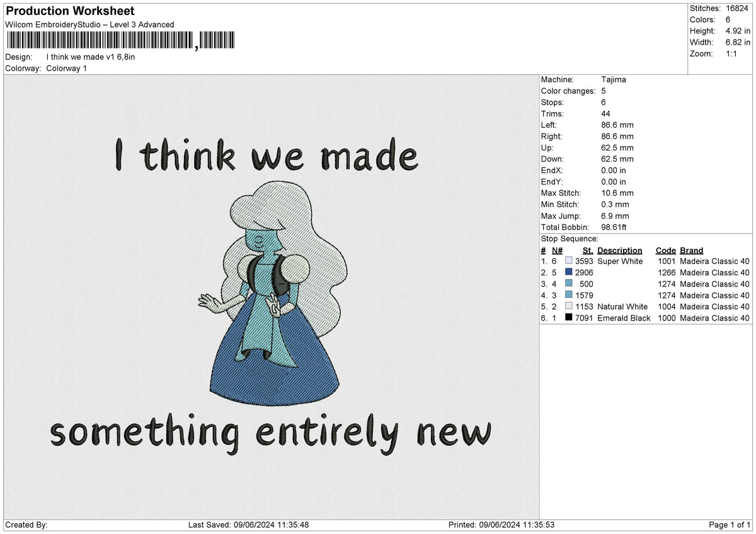Click the Natural White color swatch
The width and height of the screenshot is (756, 534).
tap(569, 307)
